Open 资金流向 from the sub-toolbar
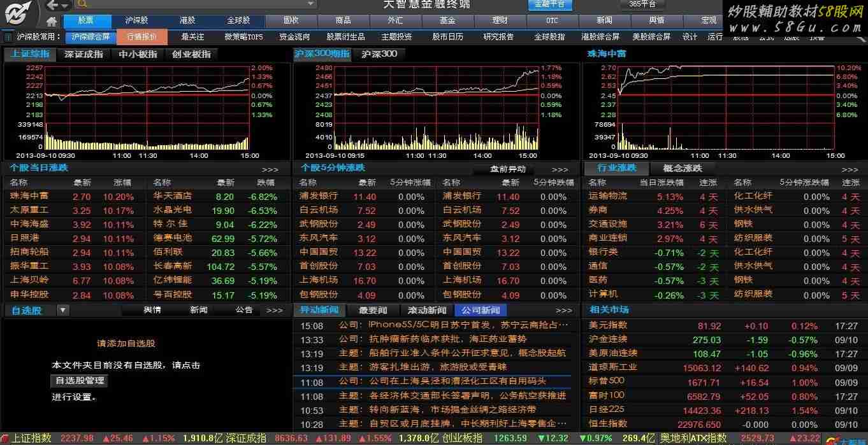 (x=294, y=37)
